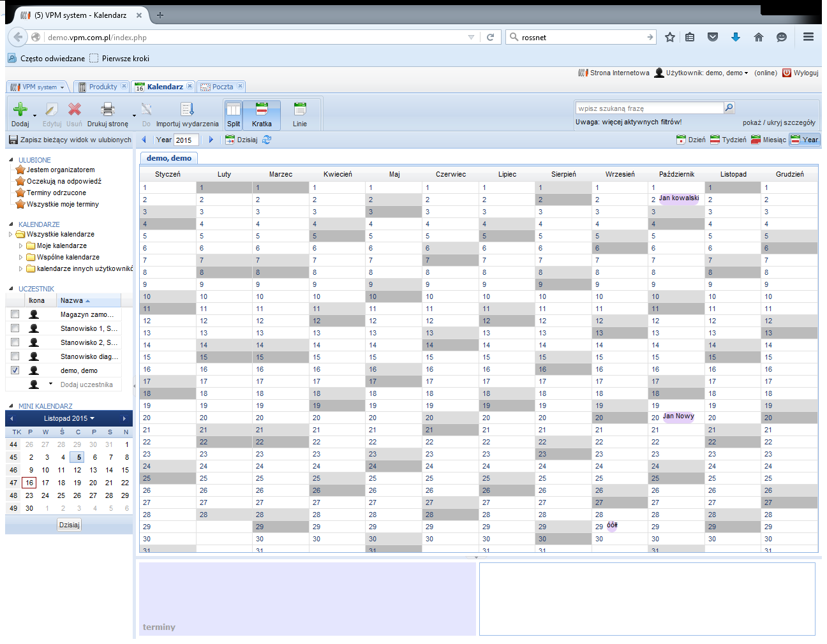Collapse the ULUBIONE section
Viewport: 827px width, 644px height.
[x=11, y=160]
